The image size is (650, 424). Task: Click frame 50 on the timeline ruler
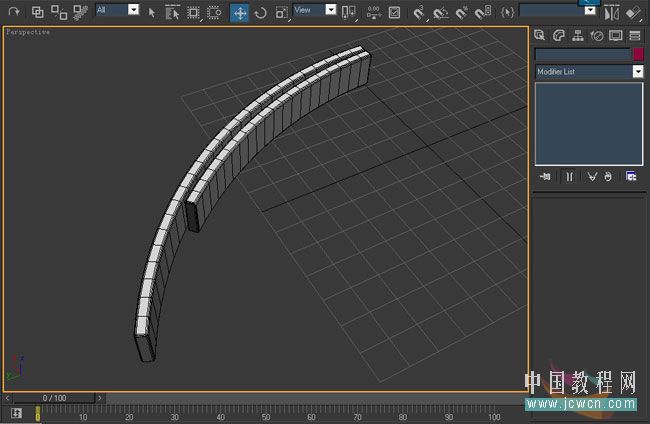(266, 417)
